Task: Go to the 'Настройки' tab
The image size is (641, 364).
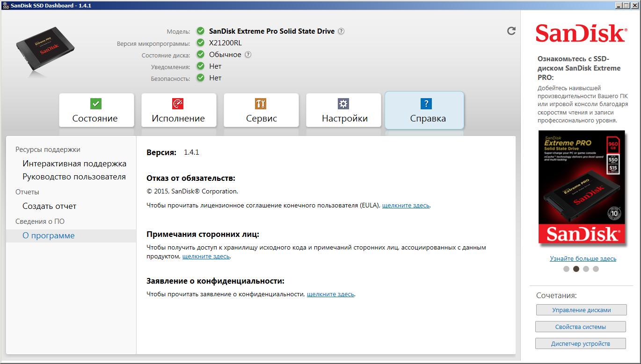Action: tap(343, 110)
